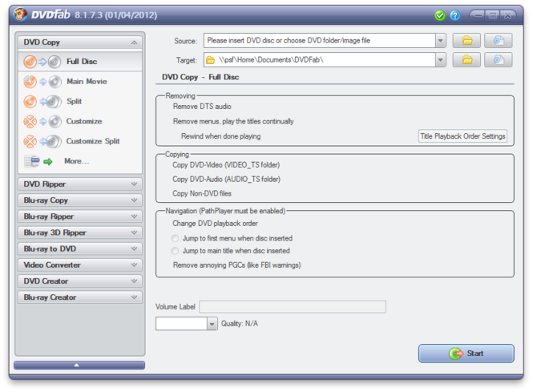Image resolution: width=533 pixels, height=392 pixels.
Task: Click Remove DTS audio option
Action: (202, 107)
